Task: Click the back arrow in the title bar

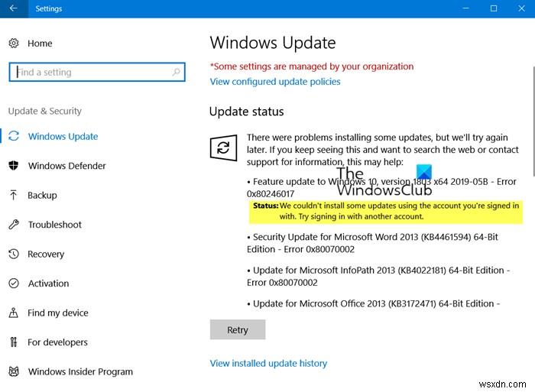Action: 14,8
